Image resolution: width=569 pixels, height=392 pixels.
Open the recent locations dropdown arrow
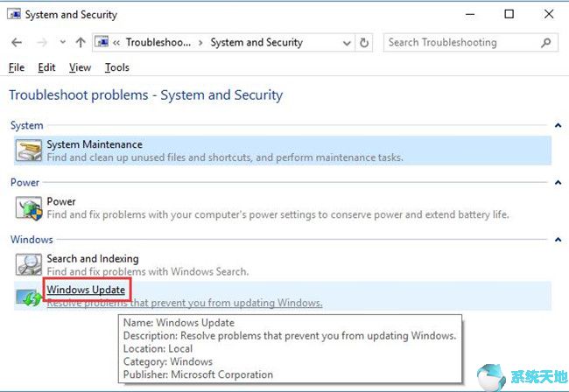pyautogui.click(x=61, y=43)
